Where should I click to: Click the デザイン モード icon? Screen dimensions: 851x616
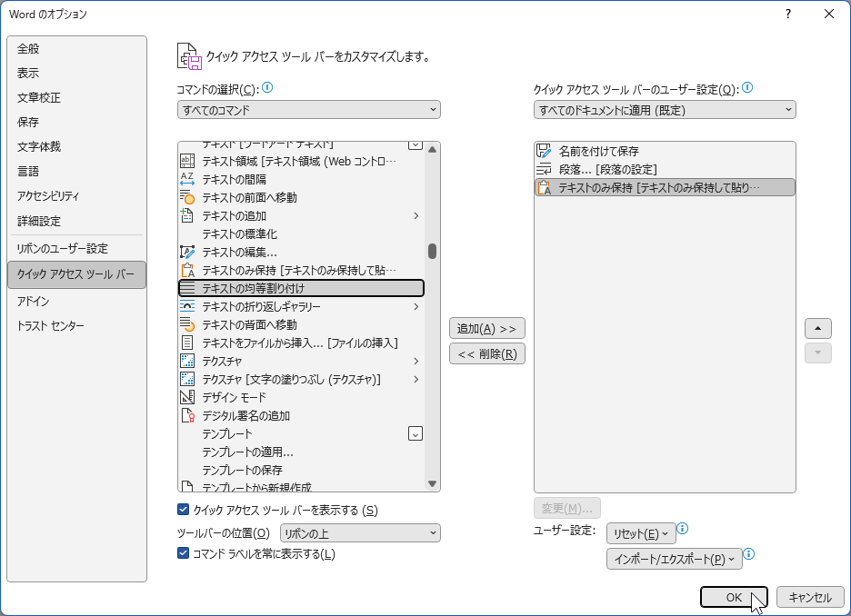coord(187,397)
